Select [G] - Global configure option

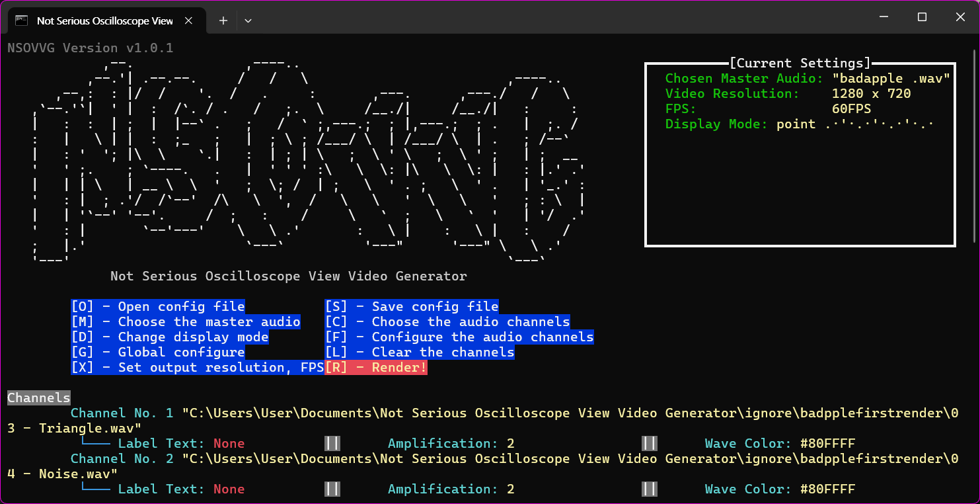coord(158,353)
